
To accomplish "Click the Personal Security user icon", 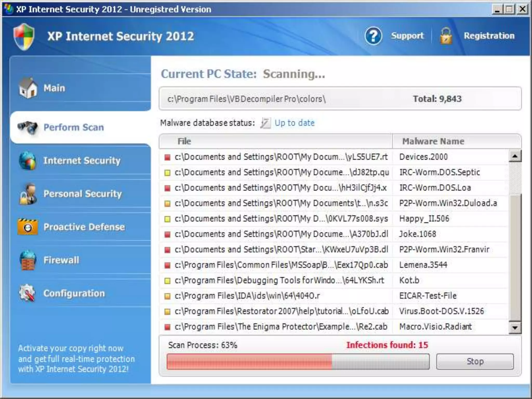I will click(28, 194).
